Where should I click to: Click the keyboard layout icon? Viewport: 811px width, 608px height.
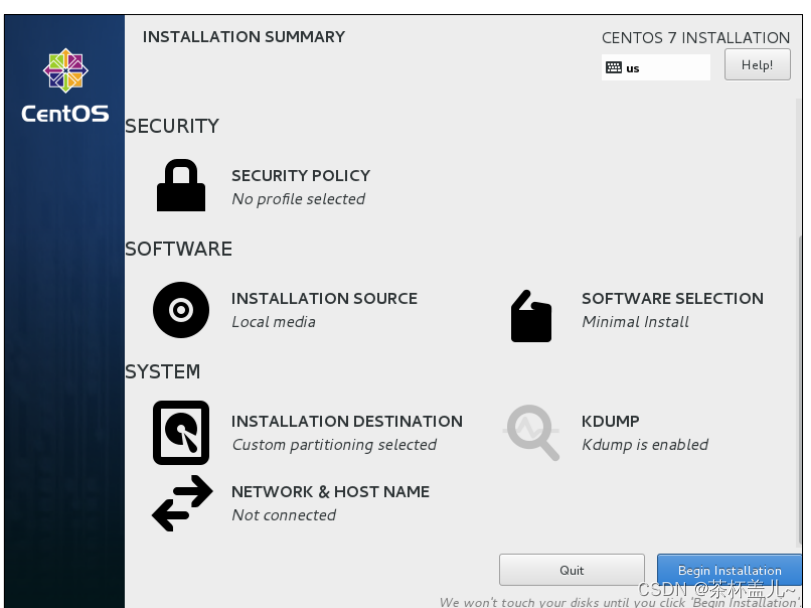coord(613,68)
